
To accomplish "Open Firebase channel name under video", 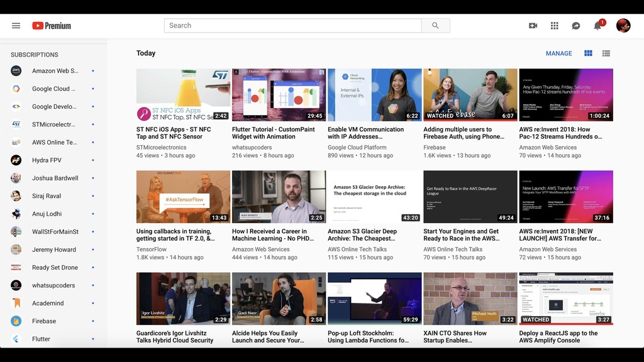I will (435, 147).
